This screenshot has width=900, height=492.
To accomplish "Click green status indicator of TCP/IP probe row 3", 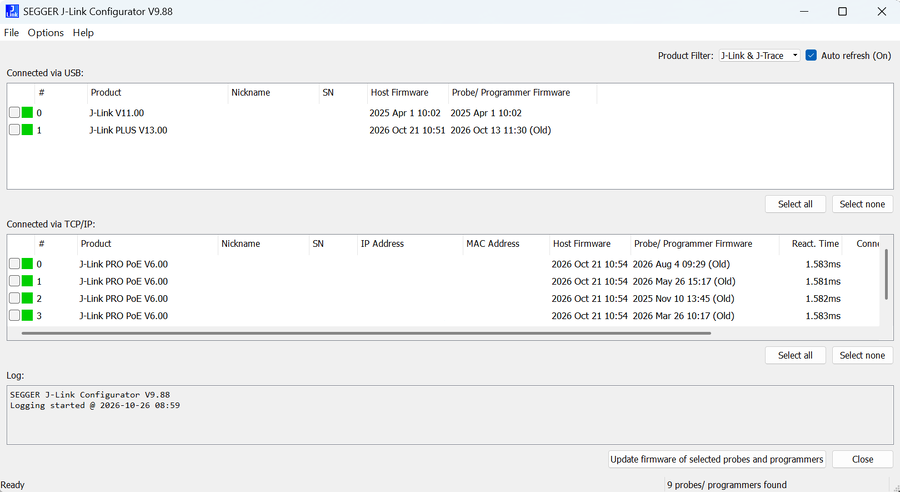I will point(27,316).
